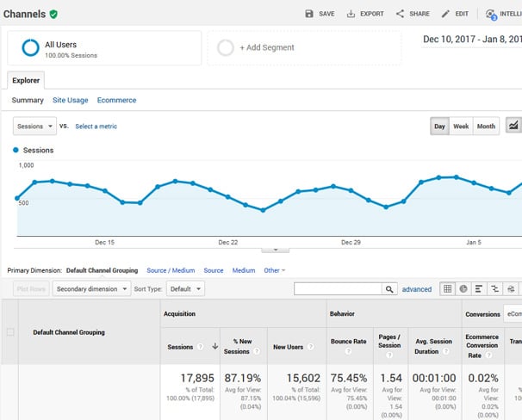This screenshot has width=522, height=420.
Task: Choose Source / Medium primary dimension
Action: pos(171,270)
